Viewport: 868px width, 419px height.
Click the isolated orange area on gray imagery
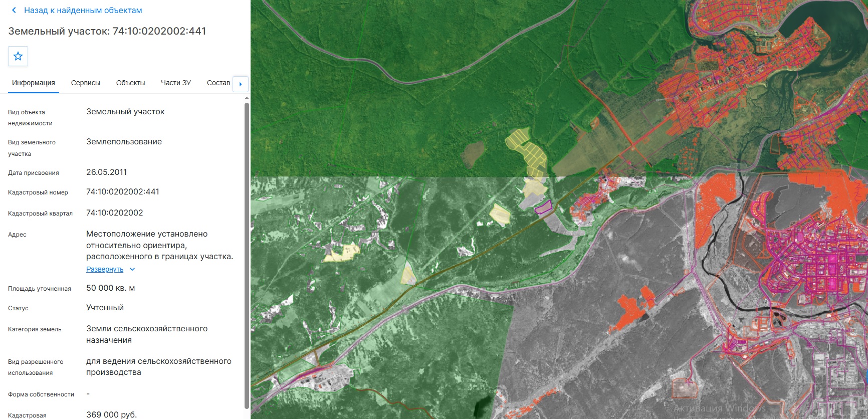click(x=632, y=310)
